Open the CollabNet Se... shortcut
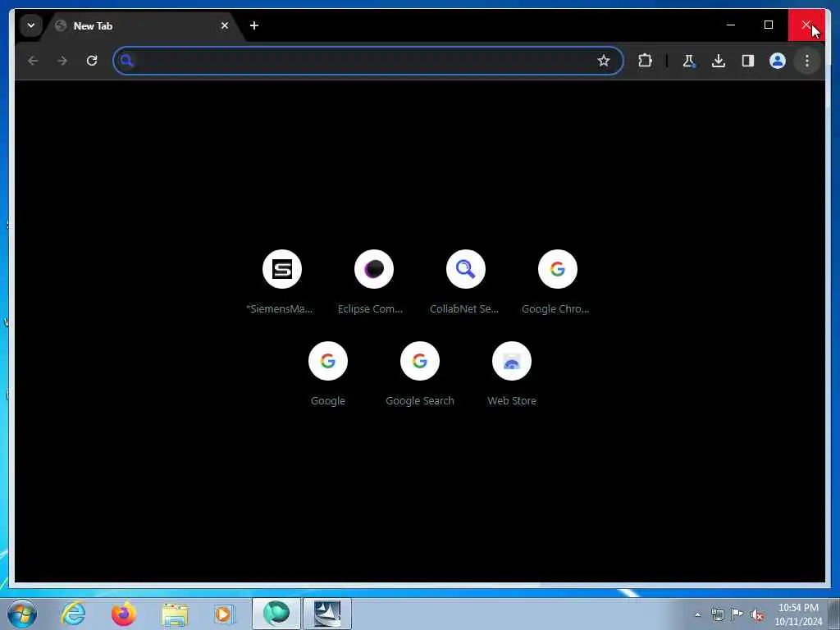Image resolution: width=840 pixels, height=630 pixels. click(466, 281)
